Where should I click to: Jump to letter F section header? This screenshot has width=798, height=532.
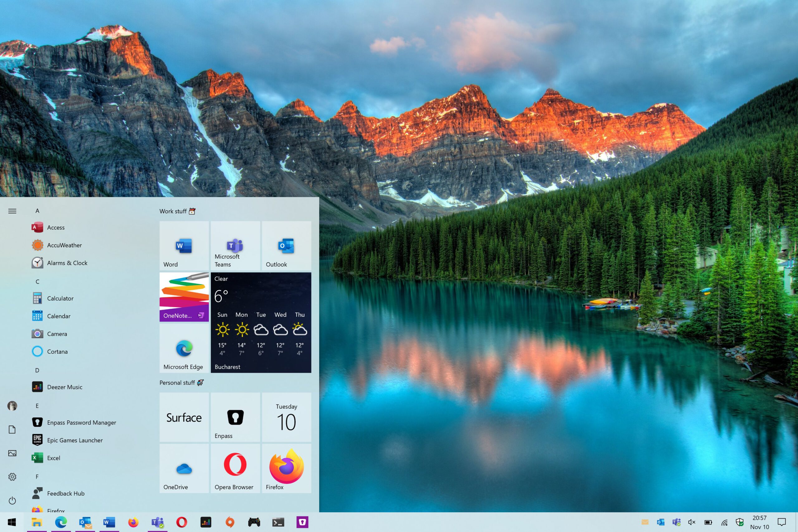[37, 477]
